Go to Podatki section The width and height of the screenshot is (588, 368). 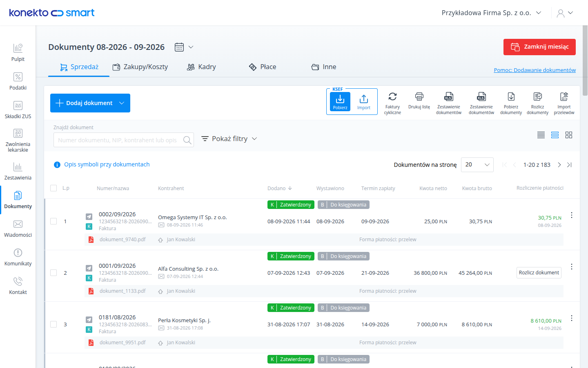tap(18, 81)
